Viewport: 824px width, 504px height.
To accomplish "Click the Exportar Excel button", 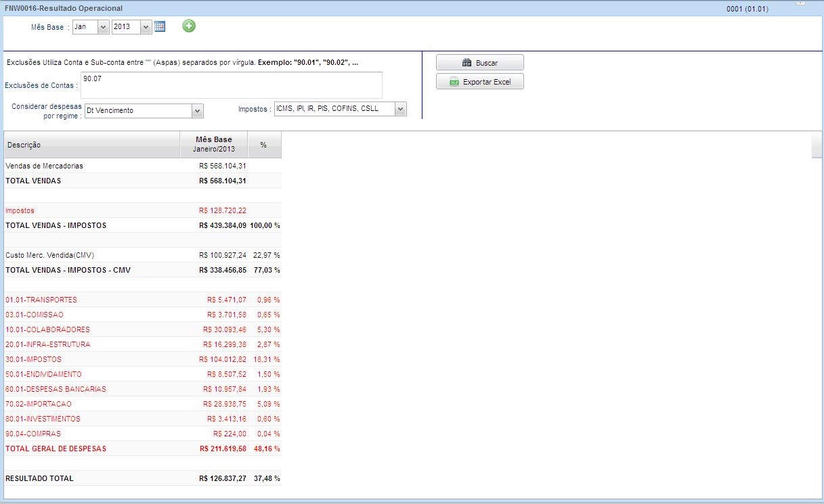I will click(x=480, y=82).
